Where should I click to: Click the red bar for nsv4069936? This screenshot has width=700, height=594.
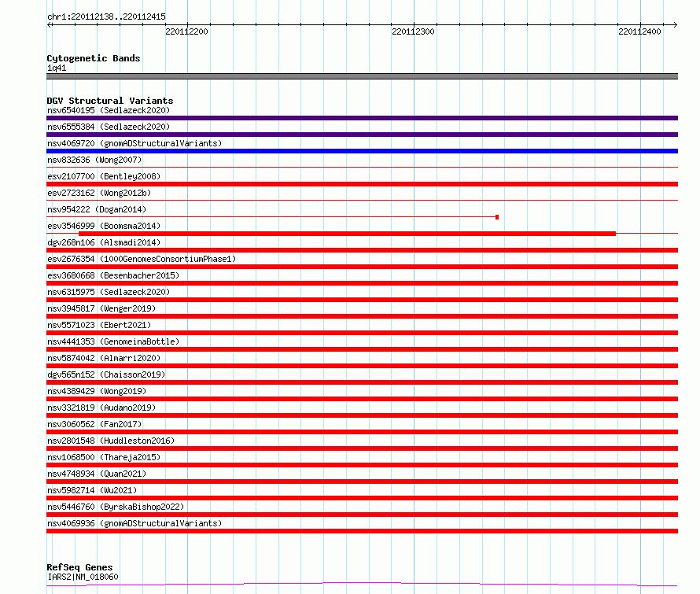coord(362,531)
